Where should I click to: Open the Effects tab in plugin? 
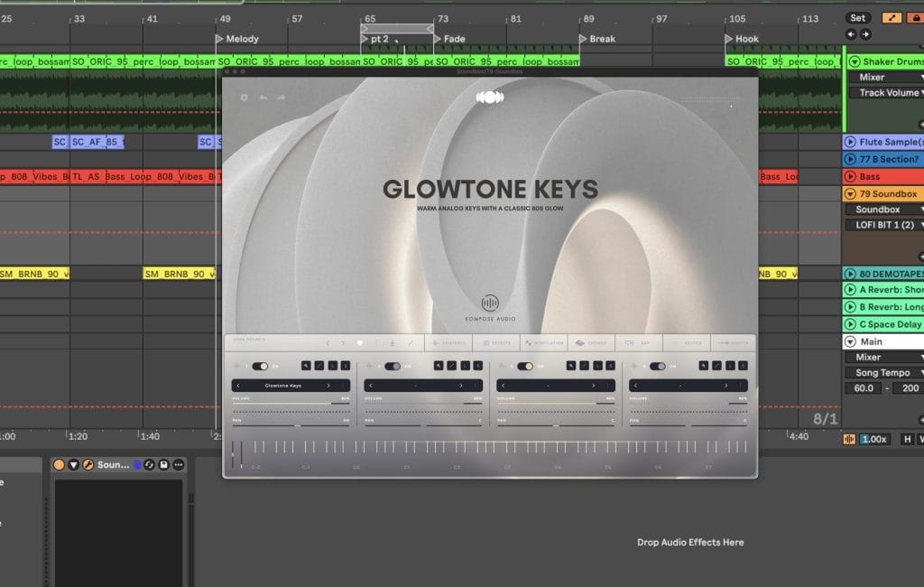tap(497, 343)
